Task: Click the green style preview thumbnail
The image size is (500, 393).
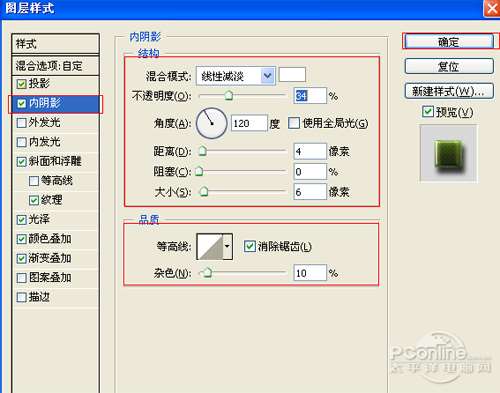Action: (x=448, y=154)
